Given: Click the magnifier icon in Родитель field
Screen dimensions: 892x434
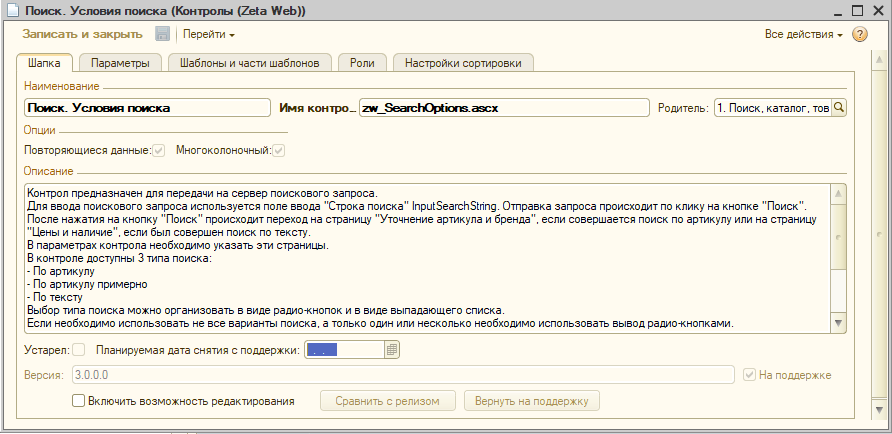Looking at the screenshot, I should click(x=838, y=108).
